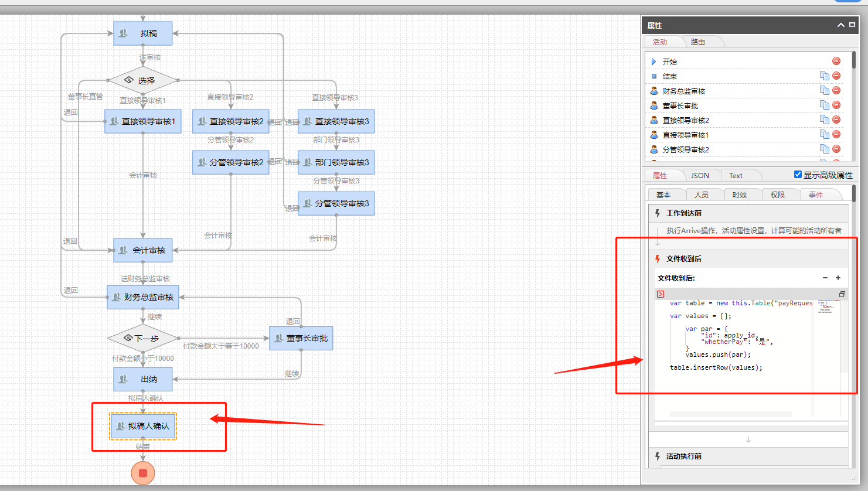Delete the 开始 activity from list

click(x=836, y=61)
